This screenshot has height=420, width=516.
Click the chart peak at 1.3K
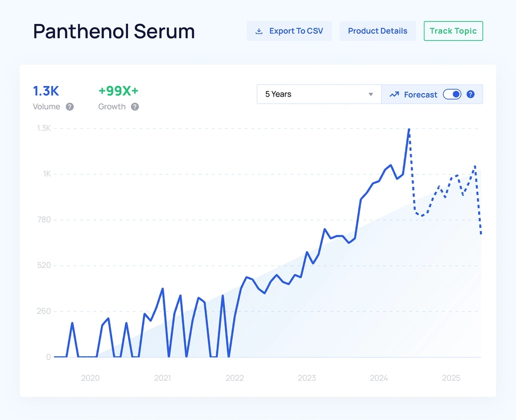(x=409, y=129)
